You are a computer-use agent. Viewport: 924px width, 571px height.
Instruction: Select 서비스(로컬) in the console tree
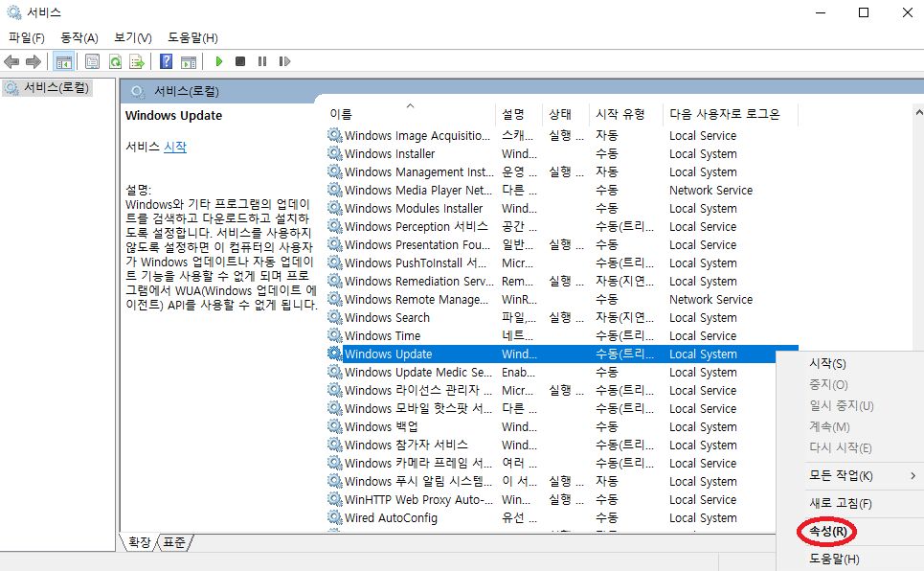point(48,87)
